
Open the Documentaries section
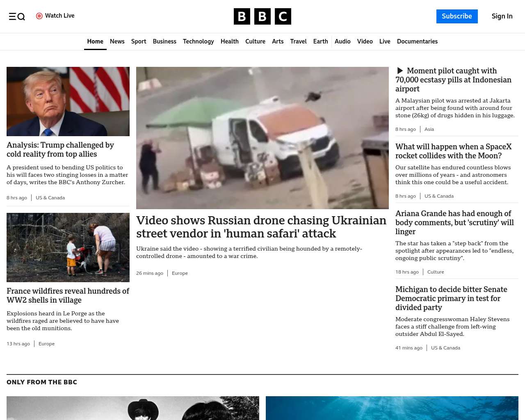pyautogui.click(x=417, y=41)
